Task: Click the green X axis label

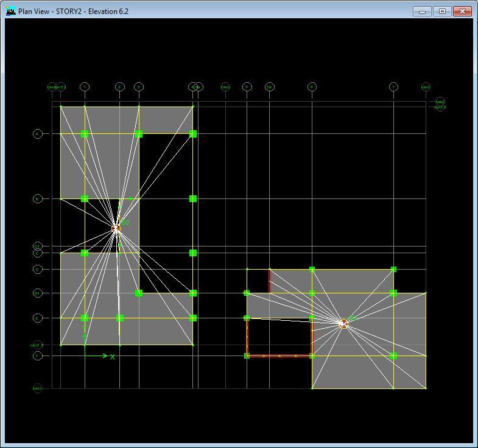Action: click(113, 357)
